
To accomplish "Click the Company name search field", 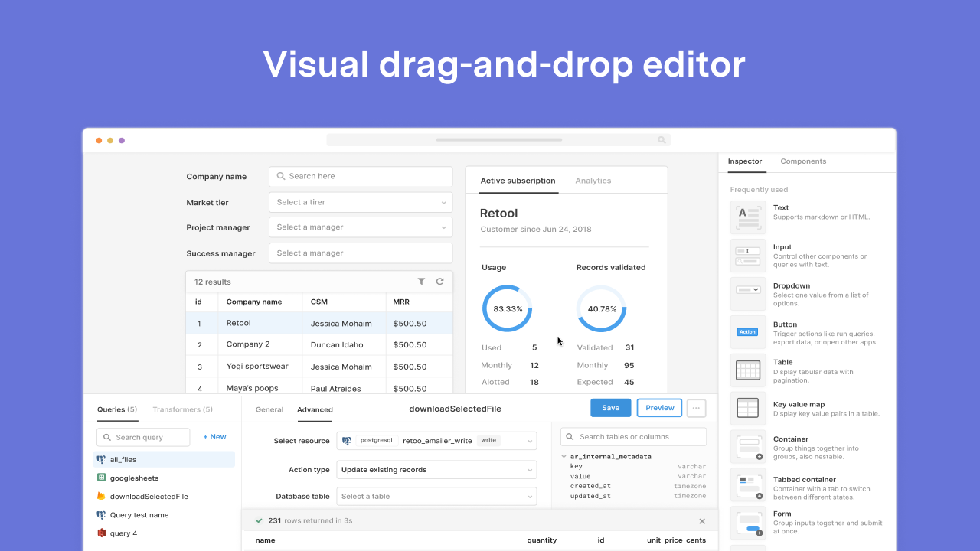I will click(361, 176).
